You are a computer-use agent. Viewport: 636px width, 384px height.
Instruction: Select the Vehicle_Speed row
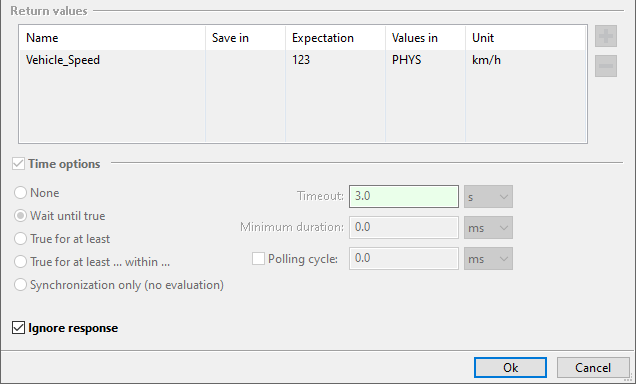coord(303,60)
